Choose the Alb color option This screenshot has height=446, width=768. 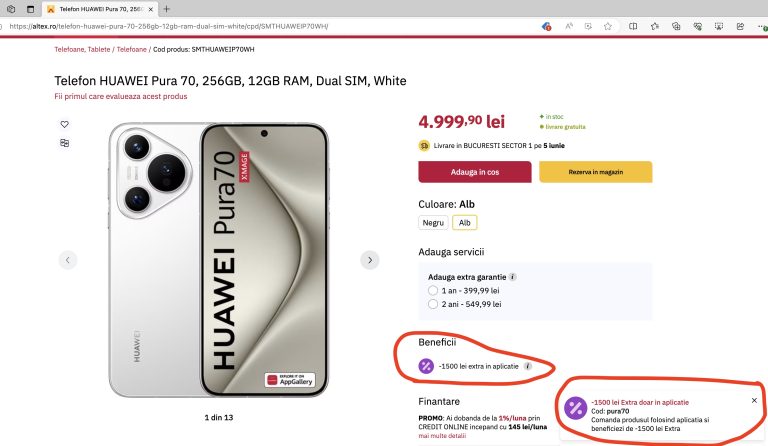(x=464, y=223)
